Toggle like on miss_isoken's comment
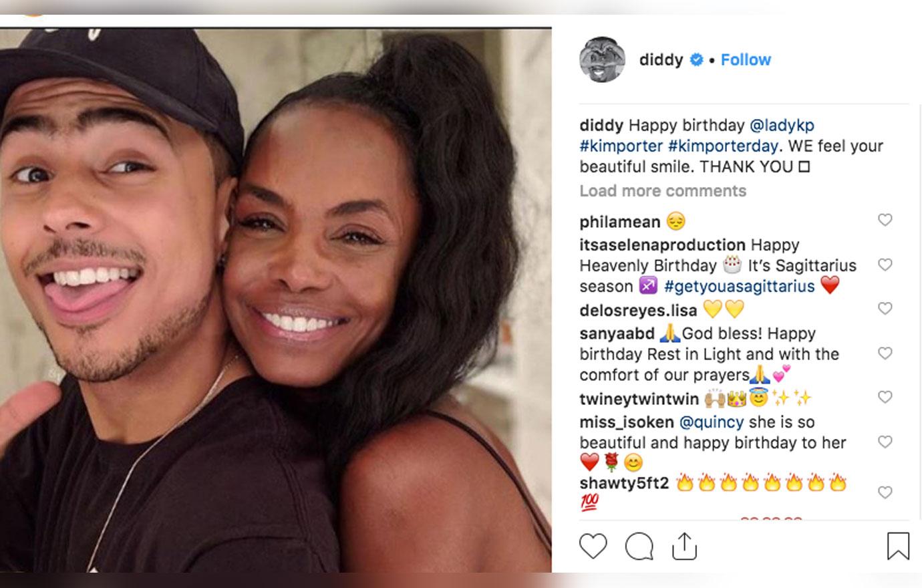 pyautogui.click(x=885, y=441)
